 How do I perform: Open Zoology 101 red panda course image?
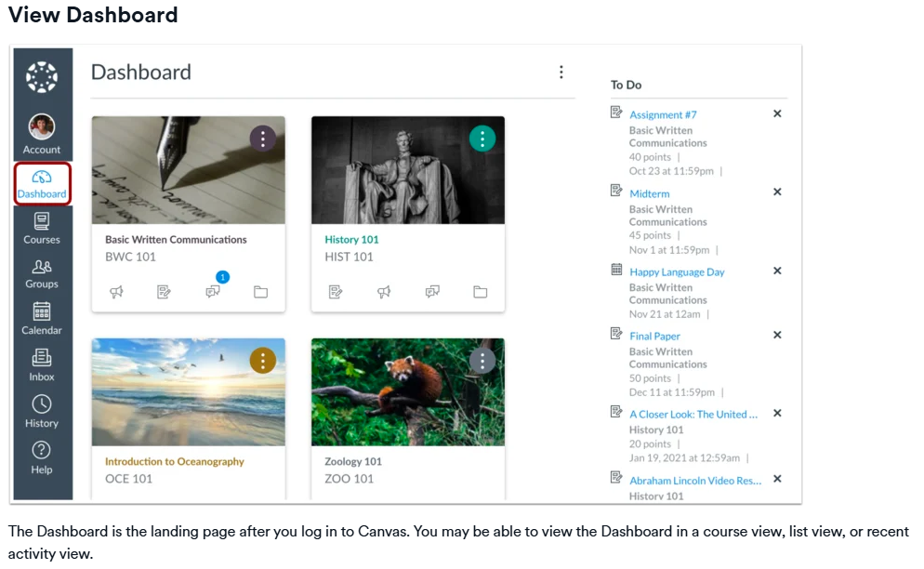(x=408, y=392)
